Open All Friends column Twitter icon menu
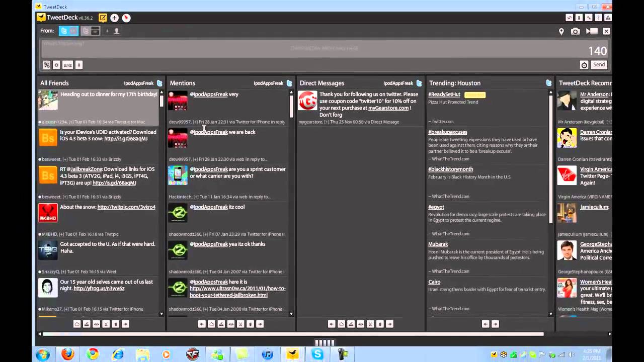644x362 pixels. pyautogui.click(x=159, y=83)
